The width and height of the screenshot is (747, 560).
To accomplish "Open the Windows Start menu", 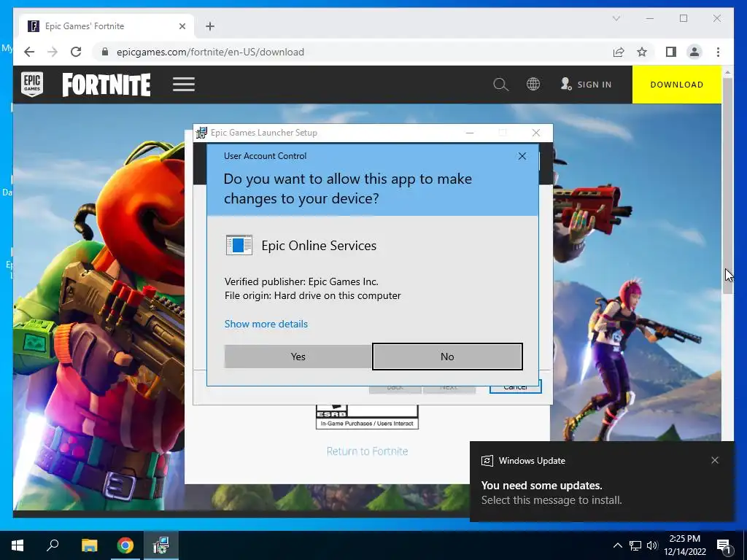I will coord(18,545).
